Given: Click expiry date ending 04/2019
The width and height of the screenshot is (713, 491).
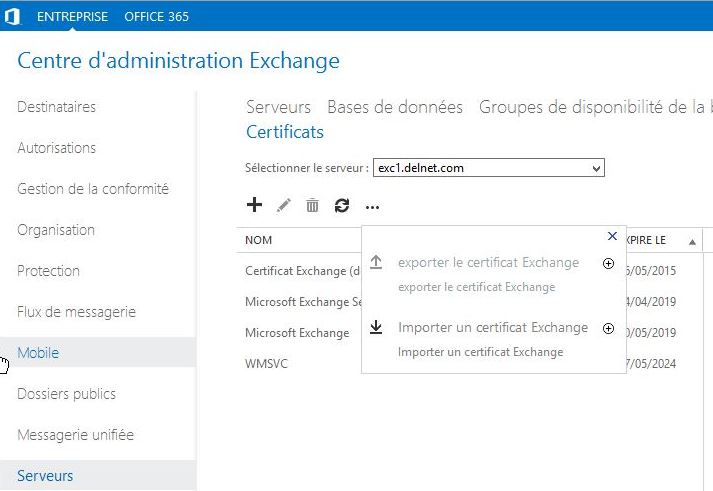Looking at the screenshot, I should coord(651,302).
